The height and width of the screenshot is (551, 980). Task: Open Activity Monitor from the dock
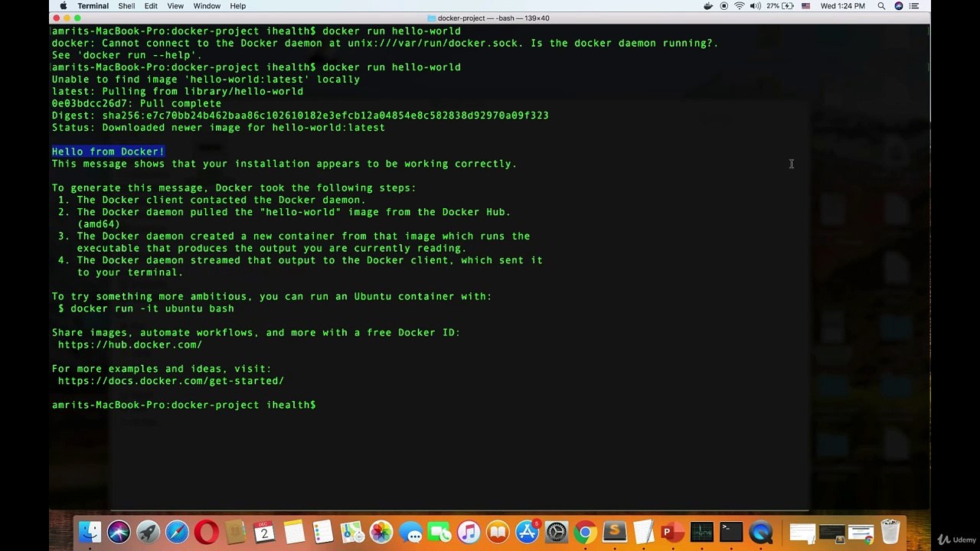coord(701,532)
